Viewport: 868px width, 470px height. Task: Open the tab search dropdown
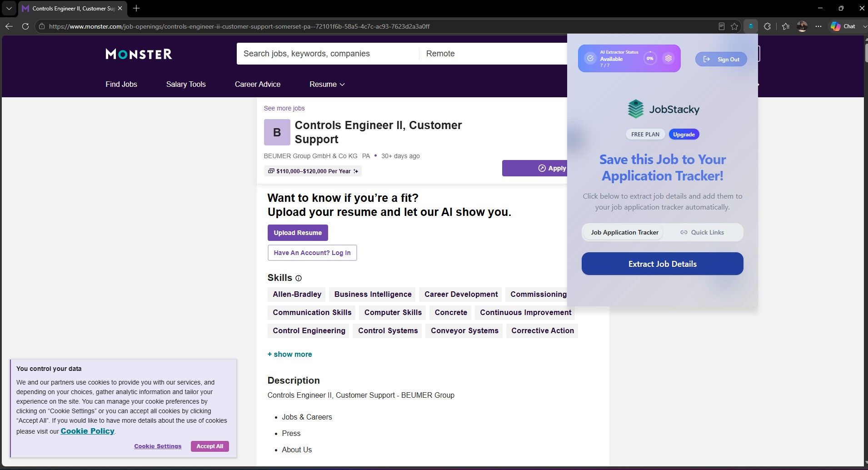(9, 8)
